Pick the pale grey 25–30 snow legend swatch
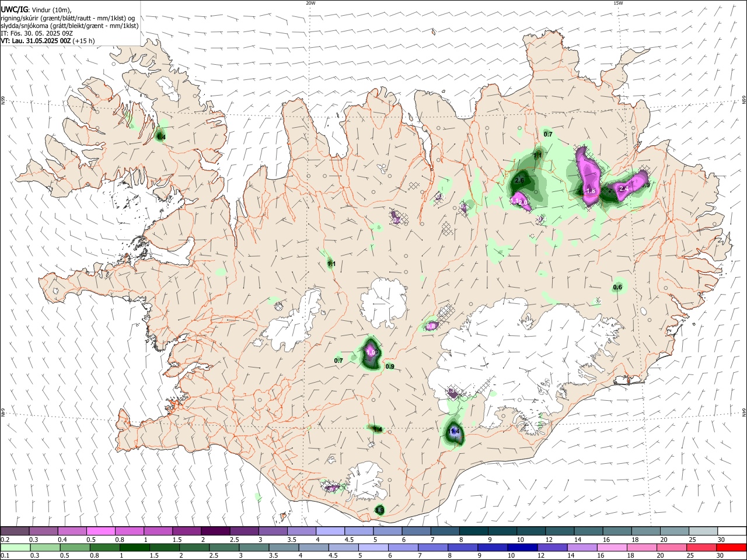Image resolution: width=747 pixels, height=560 pixels. pyautogui.click(x=703, y=531)
